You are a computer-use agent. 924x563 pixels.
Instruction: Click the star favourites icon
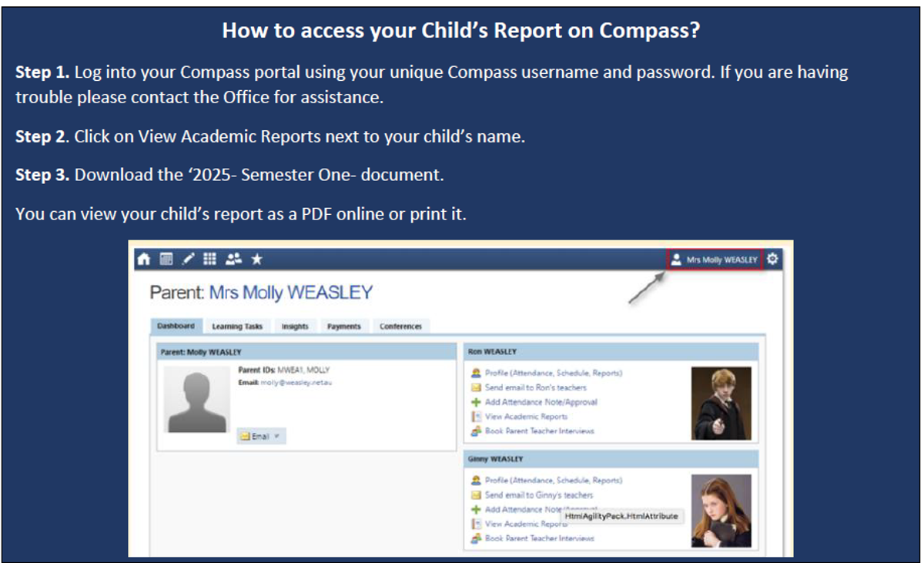tap(256, 260)
